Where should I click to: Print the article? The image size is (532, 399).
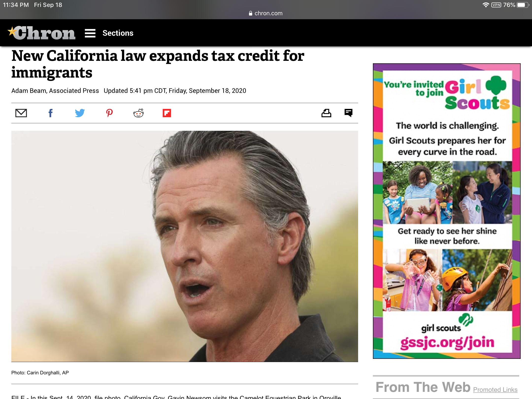tap(326, 113)
